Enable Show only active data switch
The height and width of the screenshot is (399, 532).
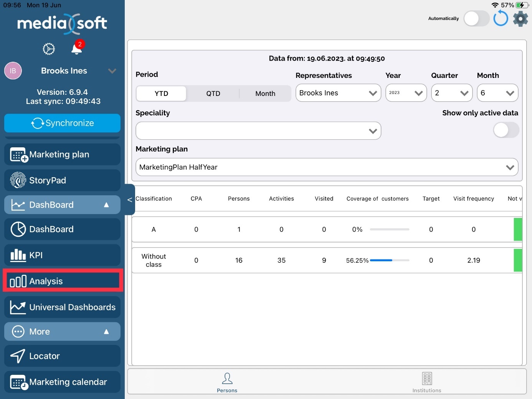point(506,130)
